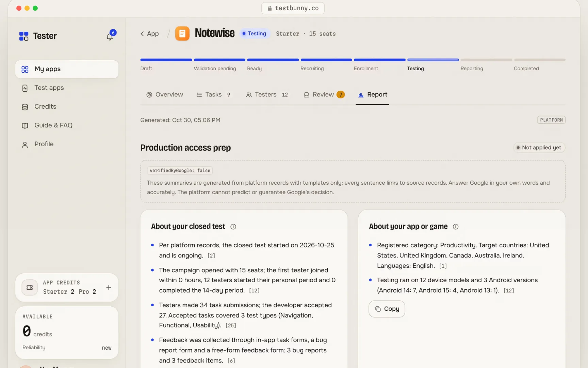Go back to App via chevron
The width and height of the screenshot is (588, 368).
(142, 34)
